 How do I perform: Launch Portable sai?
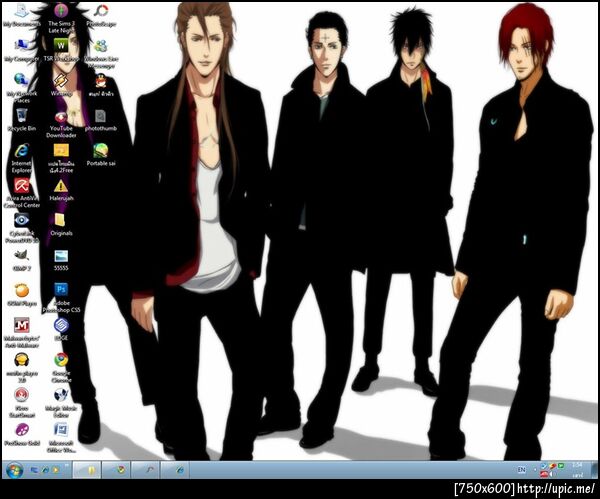[101, 155]
